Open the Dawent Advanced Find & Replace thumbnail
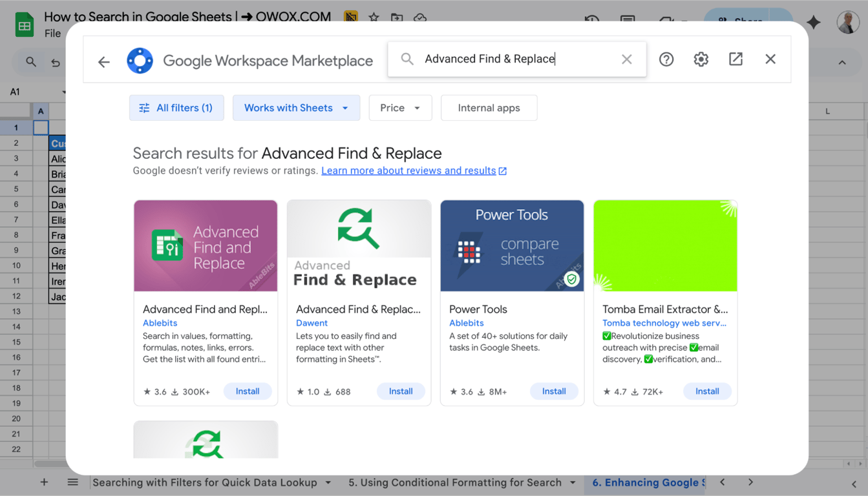 pyautogui.click(x=359, y=245)
